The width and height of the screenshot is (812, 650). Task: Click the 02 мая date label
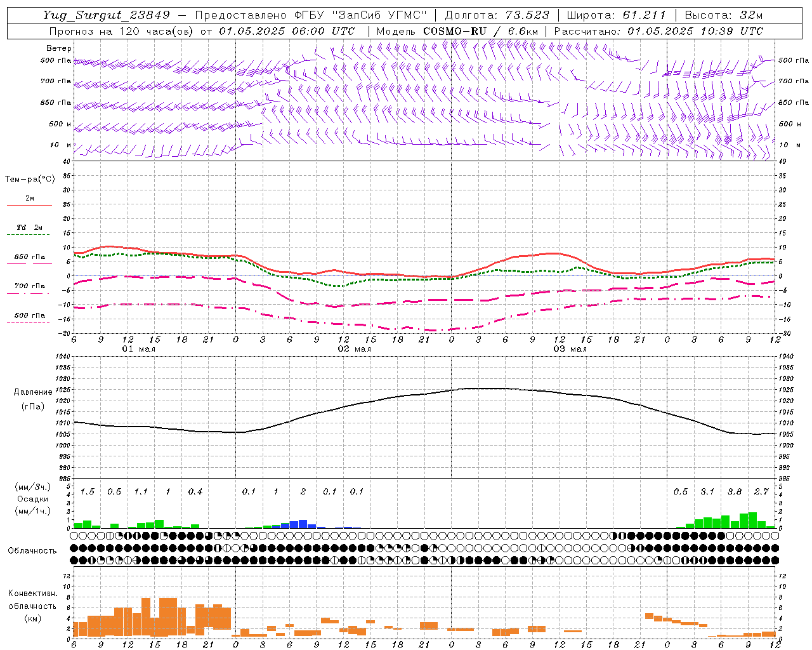coord(354,349)
